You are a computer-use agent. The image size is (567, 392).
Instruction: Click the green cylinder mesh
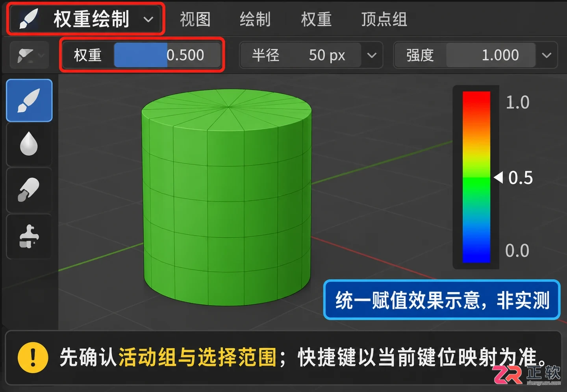coord(227,197)
